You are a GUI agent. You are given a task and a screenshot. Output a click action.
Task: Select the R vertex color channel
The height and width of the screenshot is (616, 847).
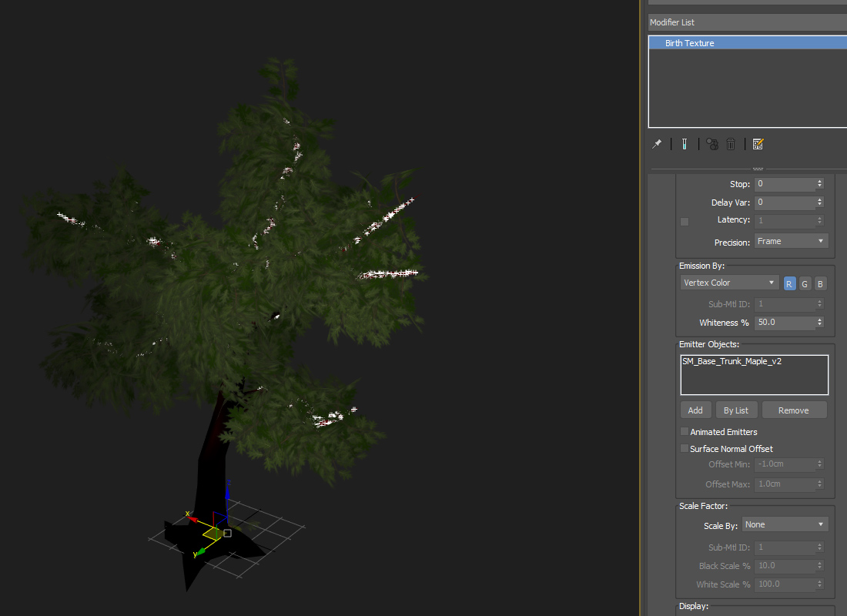(x=789, y=283)
